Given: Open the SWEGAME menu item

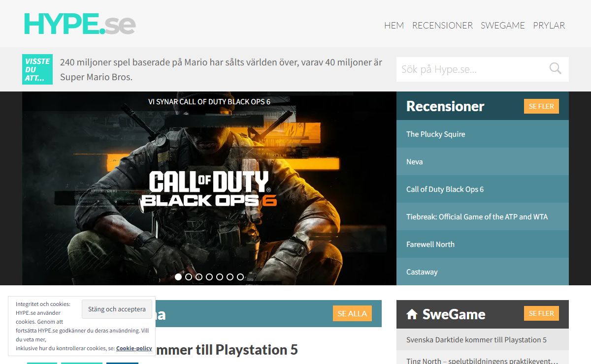Looking at the screenshot, I should coord(503,26).
